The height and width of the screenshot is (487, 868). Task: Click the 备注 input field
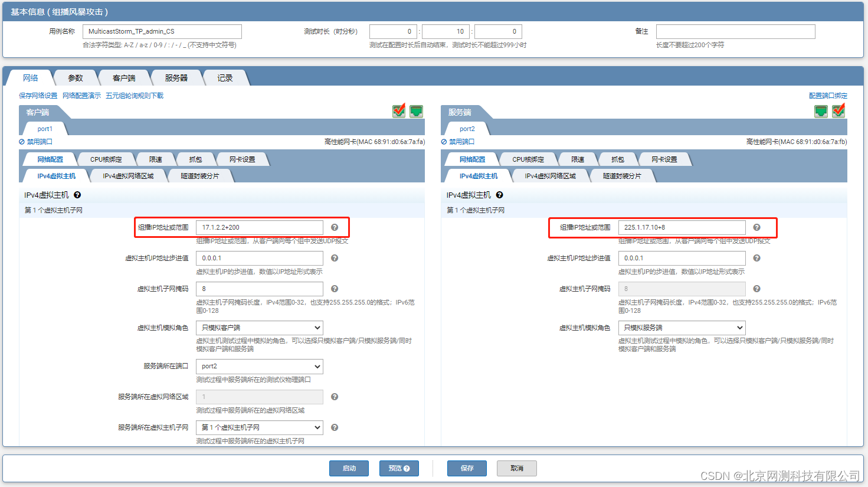tap(736, 31)
